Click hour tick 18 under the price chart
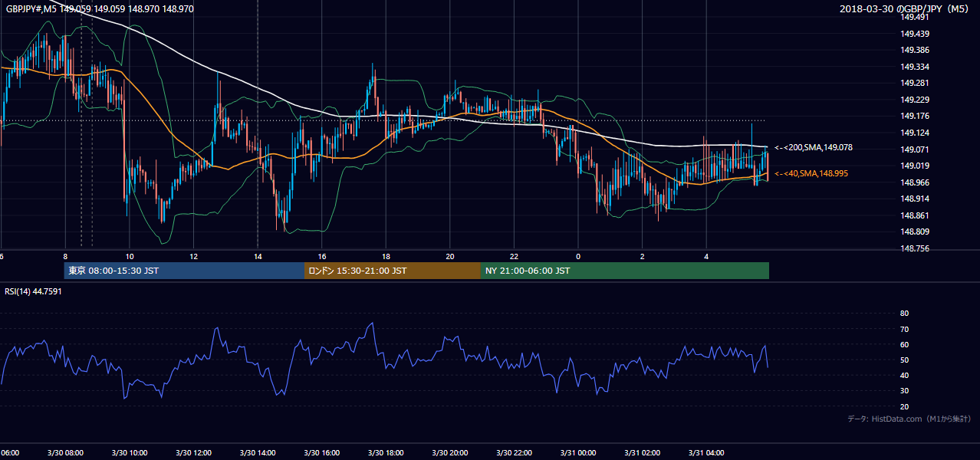The height and width of the screenshot is (460, 980). click(386, 257)
